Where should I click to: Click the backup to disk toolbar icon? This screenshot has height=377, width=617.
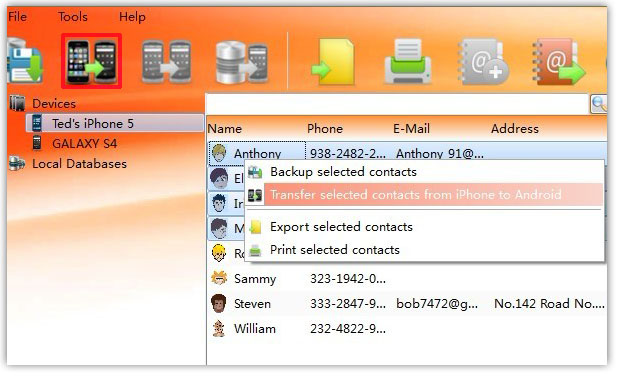25,60
